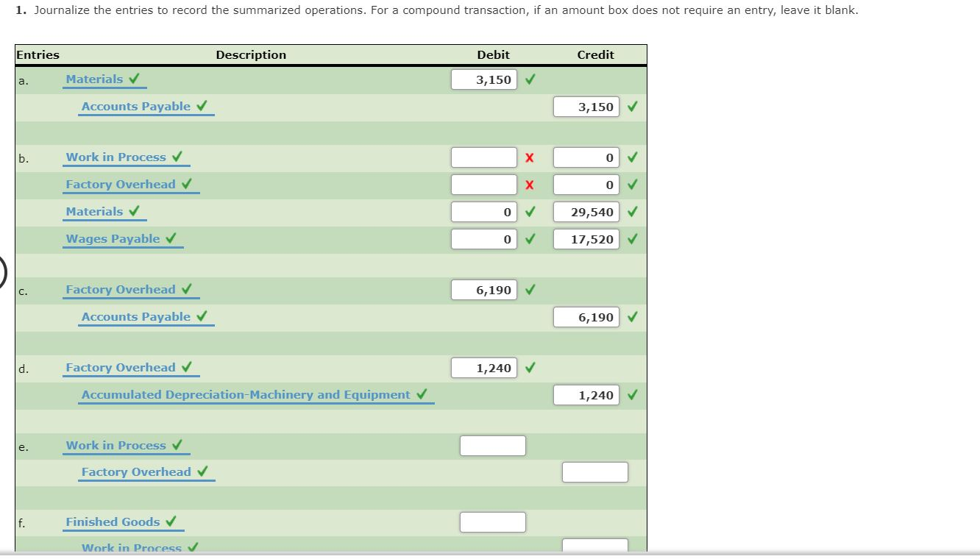
Task: Open the Factory Overhead account selector in entry e
Action: 136,471
